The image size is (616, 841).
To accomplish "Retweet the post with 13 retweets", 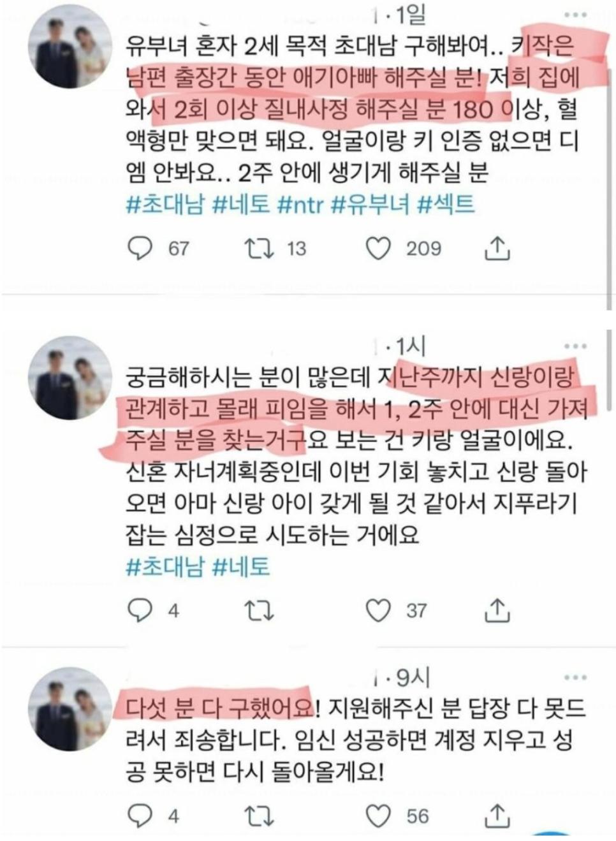I will [x=260, y=248].
